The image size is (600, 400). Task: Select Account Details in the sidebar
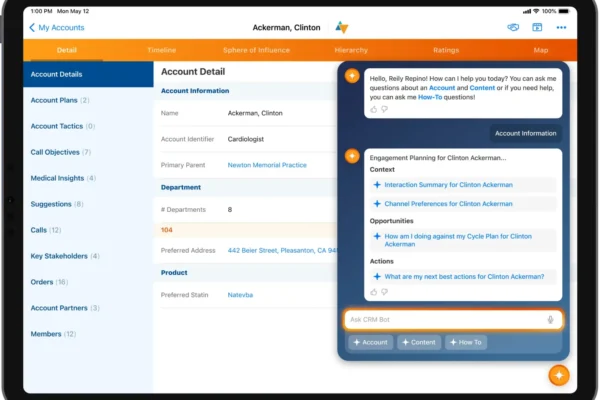coord(88,74)
